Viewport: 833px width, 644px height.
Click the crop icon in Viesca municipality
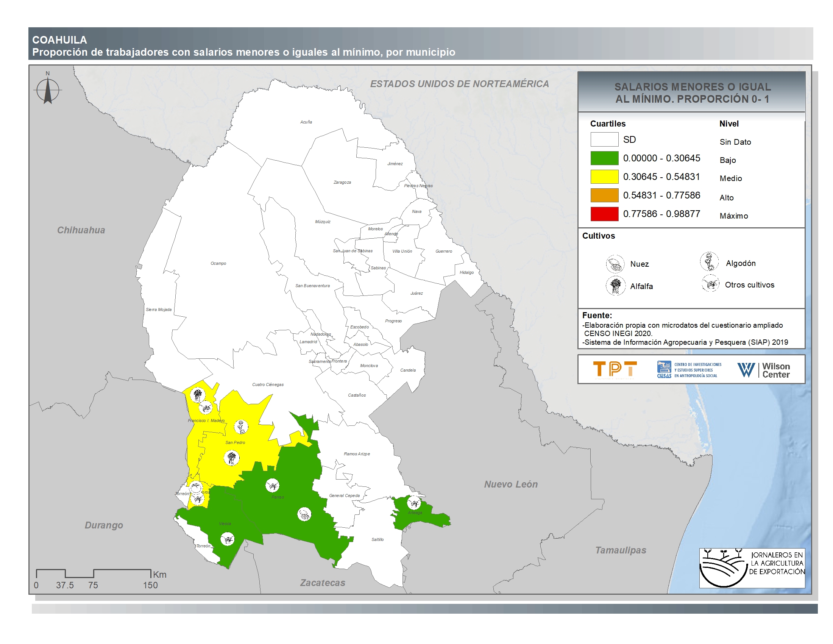click(x=227, y=539)
